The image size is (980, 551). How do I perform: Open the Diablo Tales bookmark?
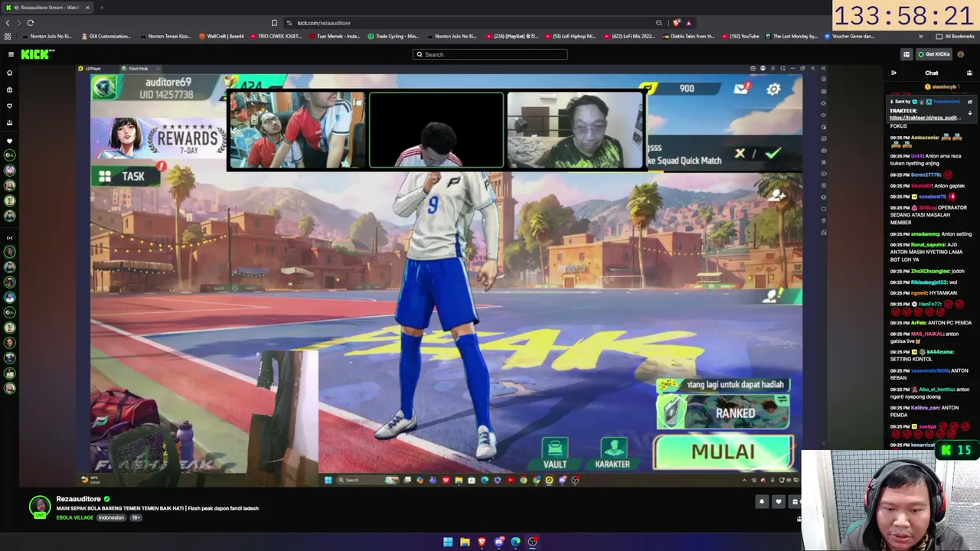tap(689, 36)
